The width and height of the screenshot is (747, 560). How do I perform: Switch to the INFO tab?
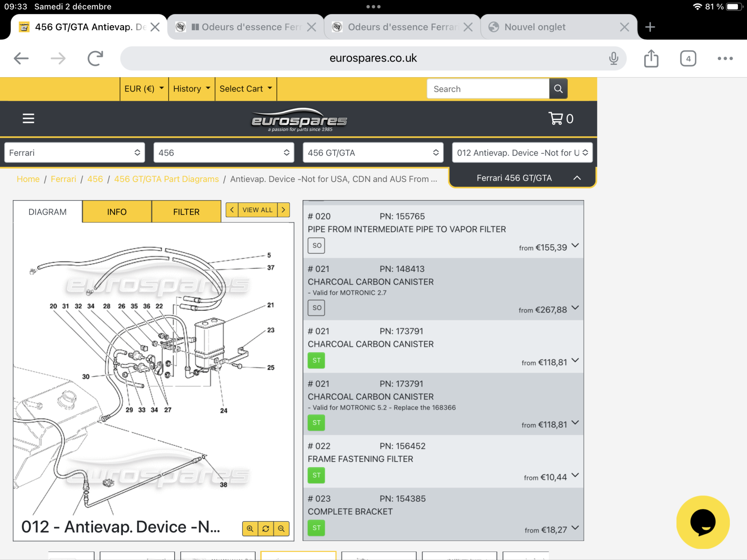117,212
